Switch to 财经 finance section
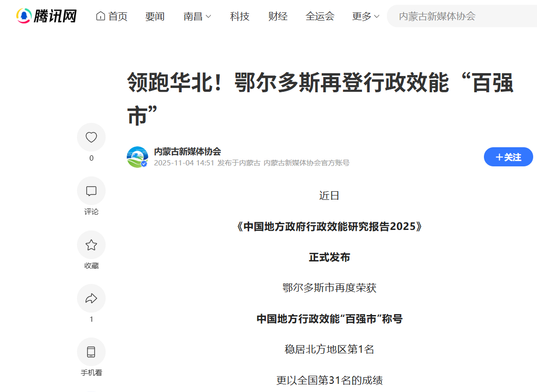Image resolution: width=537 pixels, height=392 pixels. (x=278, y=16)
